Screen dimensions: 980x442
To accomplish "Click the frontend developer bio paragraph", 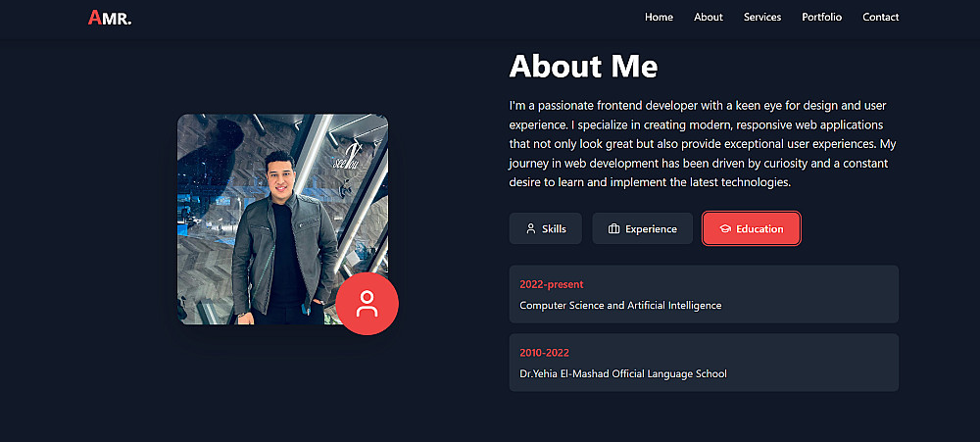I will (x=703, y=143).
